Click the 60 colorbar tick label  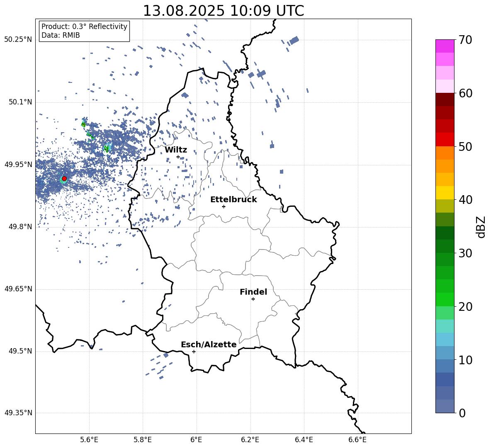465,93
